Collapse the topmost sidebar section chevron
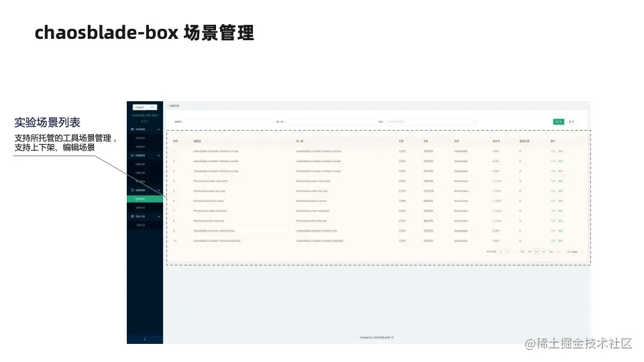 (159, 129)
